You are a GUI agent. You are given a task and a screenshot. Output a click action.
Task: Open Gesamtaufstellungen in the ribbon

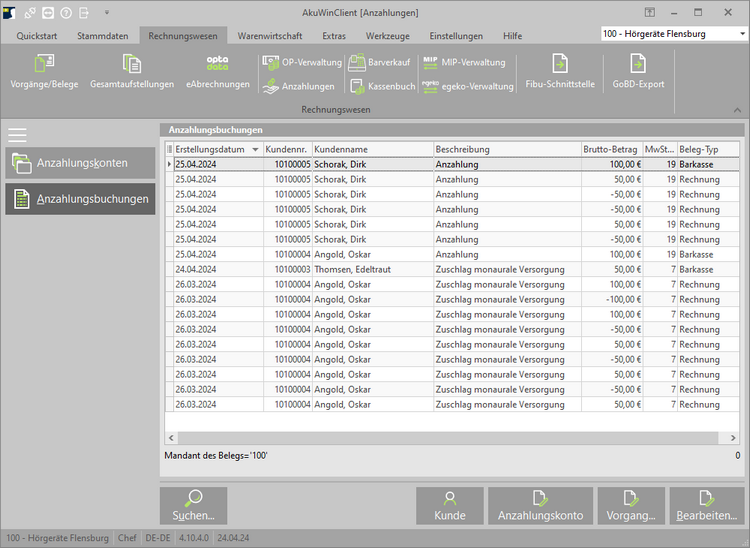(x=131, y=72)
